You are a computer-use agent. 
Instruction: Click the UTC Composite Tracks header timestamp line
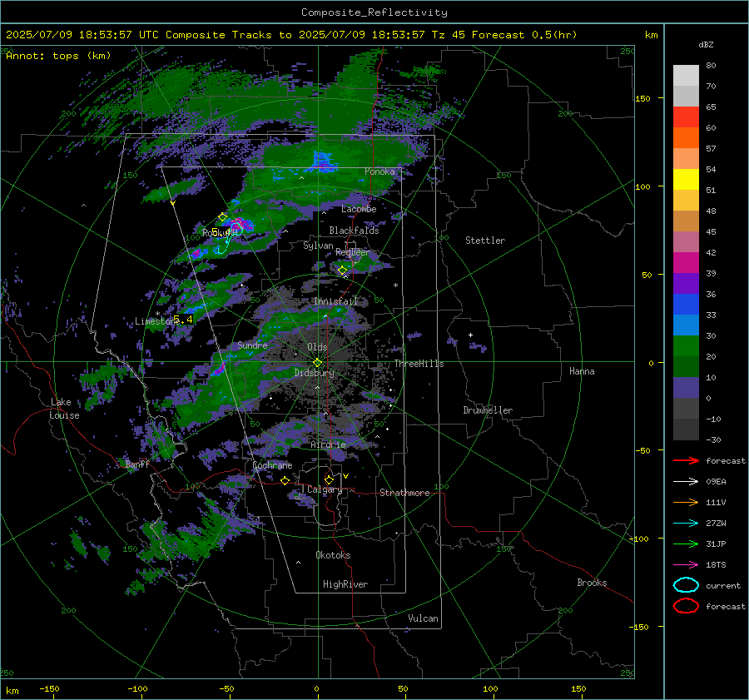coord(291,35)
